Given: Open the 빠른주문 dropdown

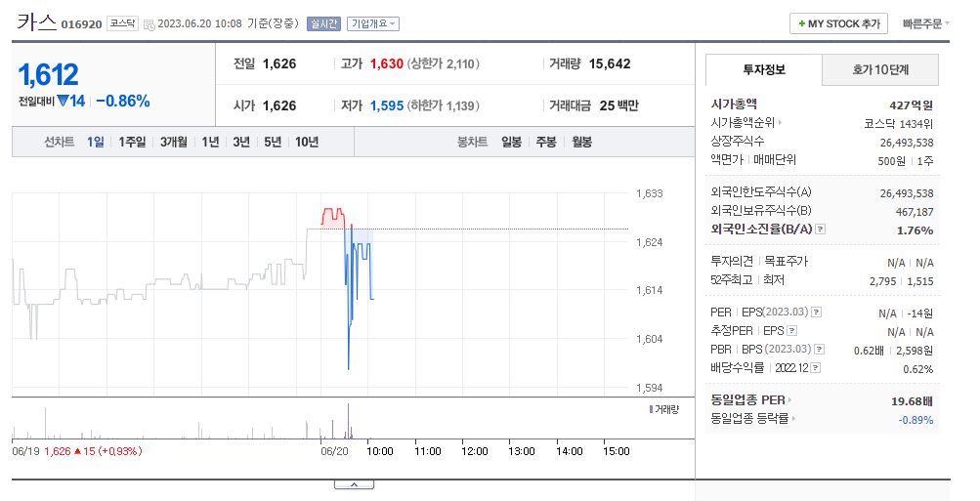Looking at the screenshot, I should point(925,23).
